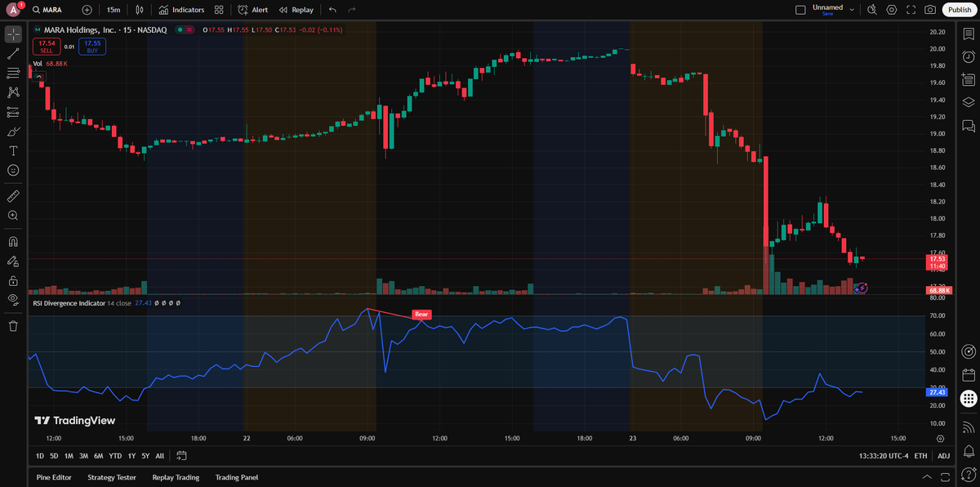Select the Text annotation tool
This screenshot has height=487, width=980.
click(x=13, y=151)
